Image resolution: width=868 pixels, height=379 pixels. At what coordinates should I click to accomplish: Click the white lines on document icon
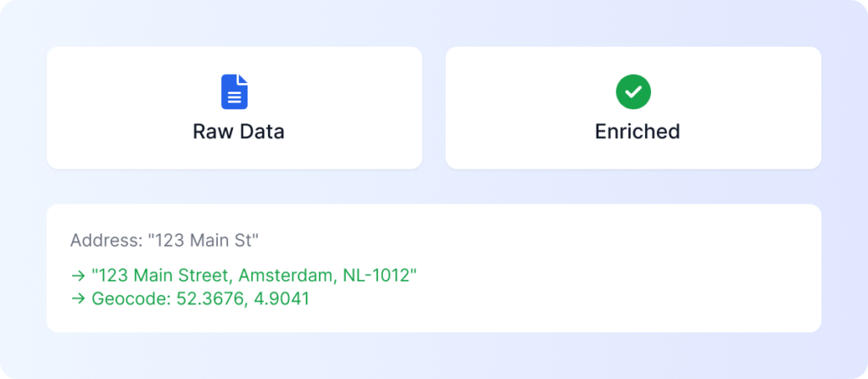tap(234, 97)
